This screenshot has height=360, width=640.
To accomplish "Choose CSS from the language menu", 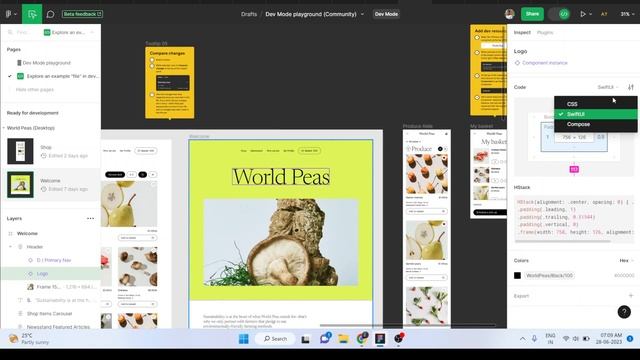I will coord(596,104).
